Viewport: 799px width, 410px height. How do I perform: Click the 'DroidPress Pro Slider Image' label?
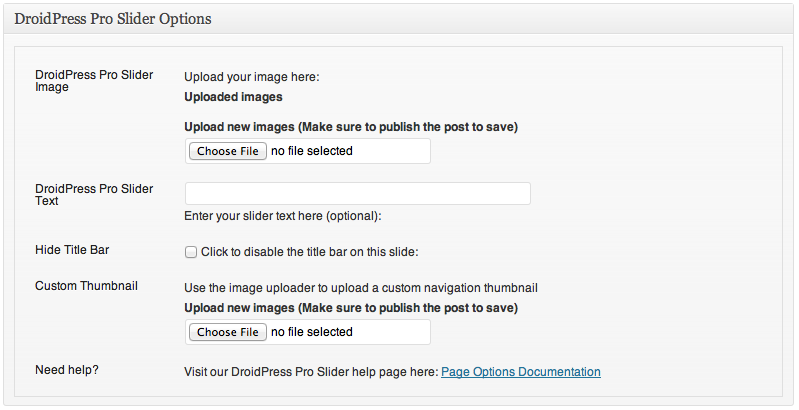click(x=94, y=80)
